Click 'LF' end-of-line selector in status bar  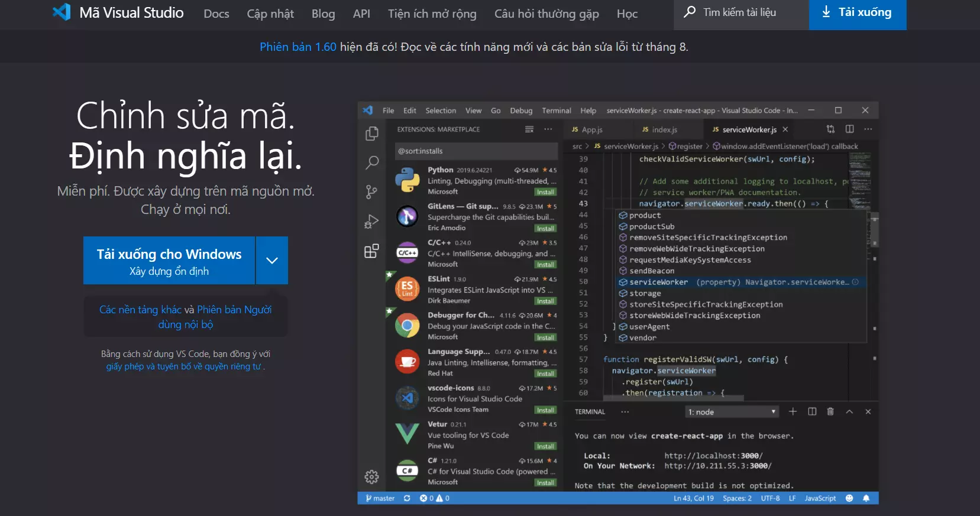(792, 498)
